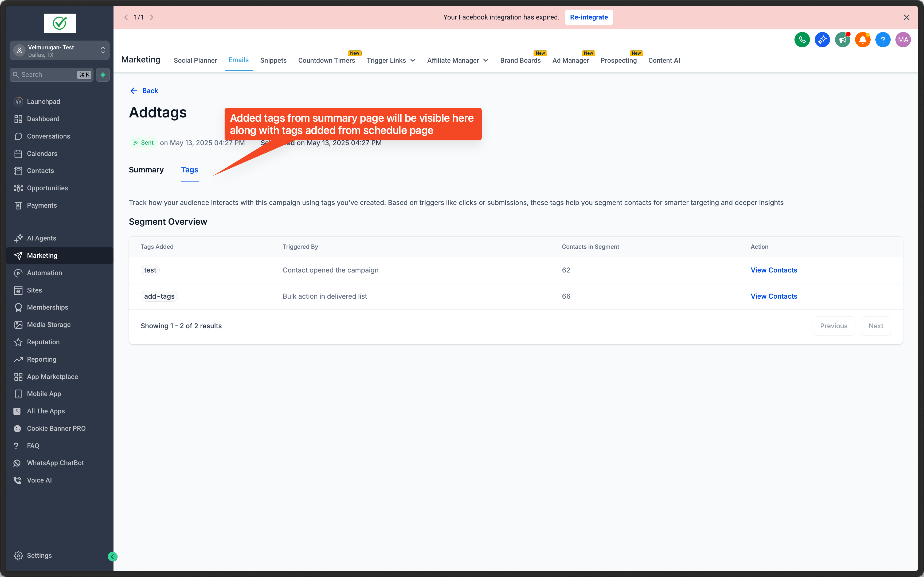
Task: Click the green phone dialer icon
Action: pos(802,40)
